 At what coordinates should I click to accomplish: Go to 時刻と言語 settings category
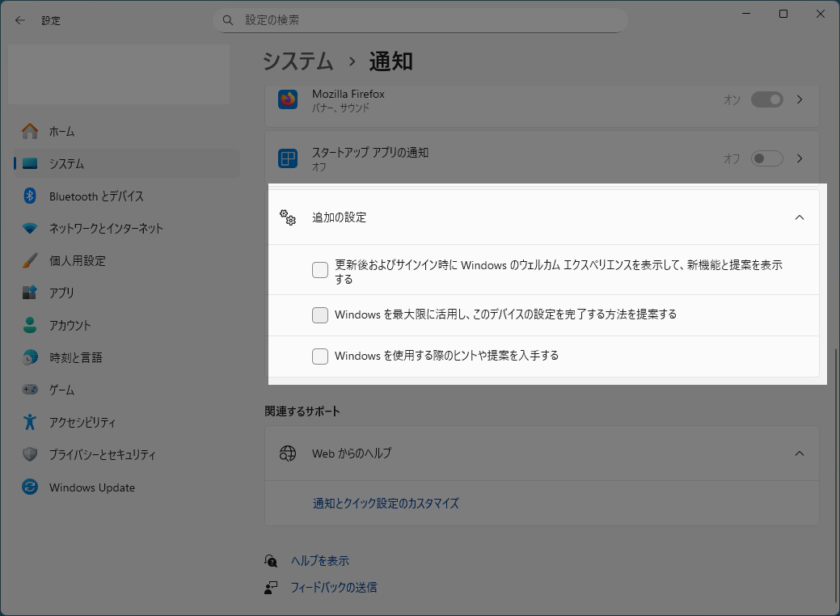(75, 357)
